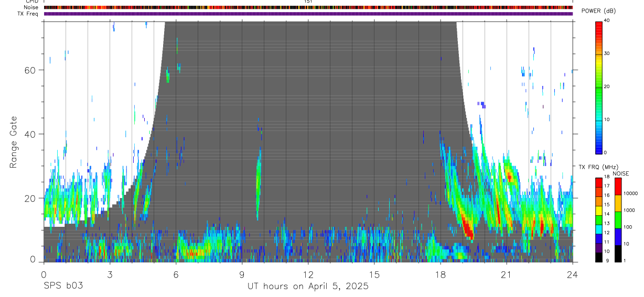Select the SPS b03 radar beam label
The image size is (644, 297).
pos(63,287)
